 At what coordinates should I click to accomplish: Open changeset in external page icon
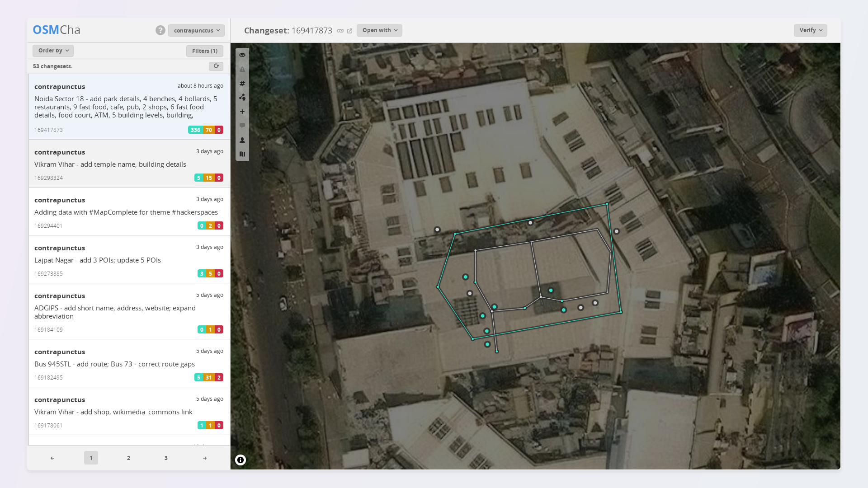click(x=349, y=31)
